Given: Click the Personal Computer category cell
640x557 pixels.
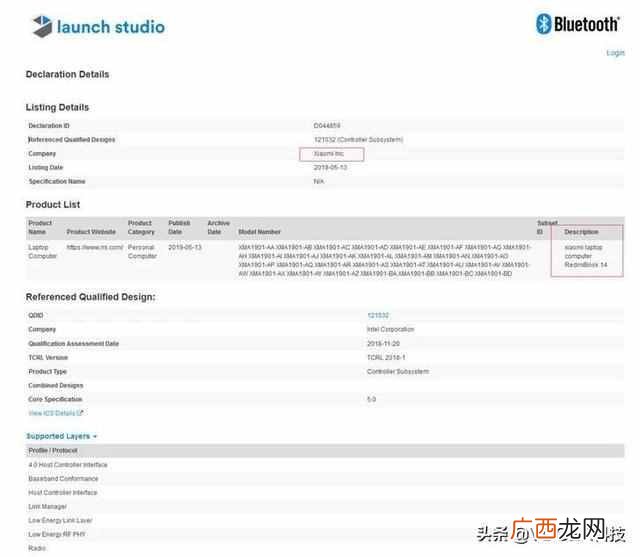Looking at the screenshot, I should [142, 252].
